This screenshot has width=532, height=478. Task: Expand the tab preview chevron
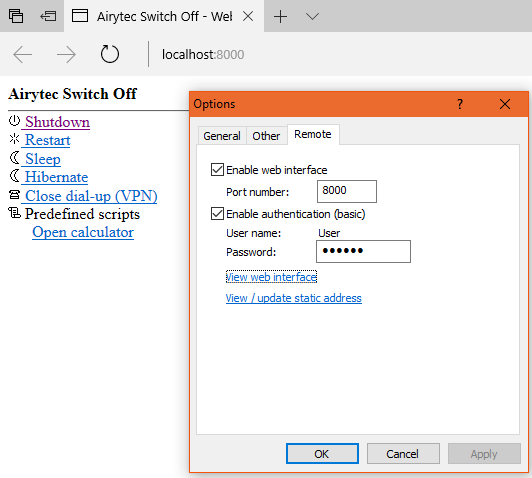[312, 16]
